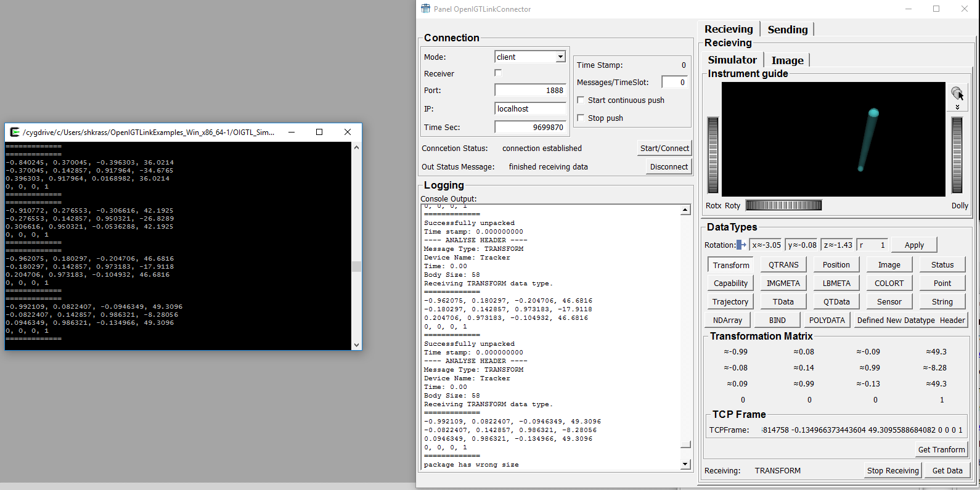Image resolution: width=980 pixels, height=490 pixels.
Task: Switch to the Sending tab
Action: pyautogui.click(x=787, y=30)
